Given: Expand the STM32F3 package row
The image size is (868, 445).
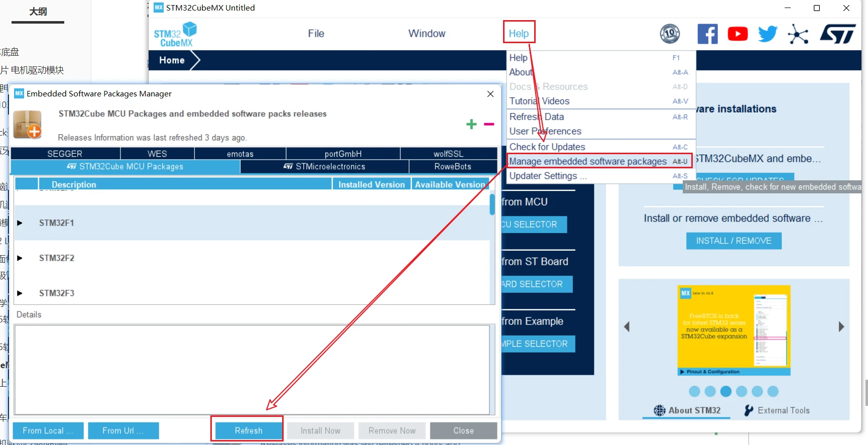Looking at the screenshot, I should tap(20, 293).
